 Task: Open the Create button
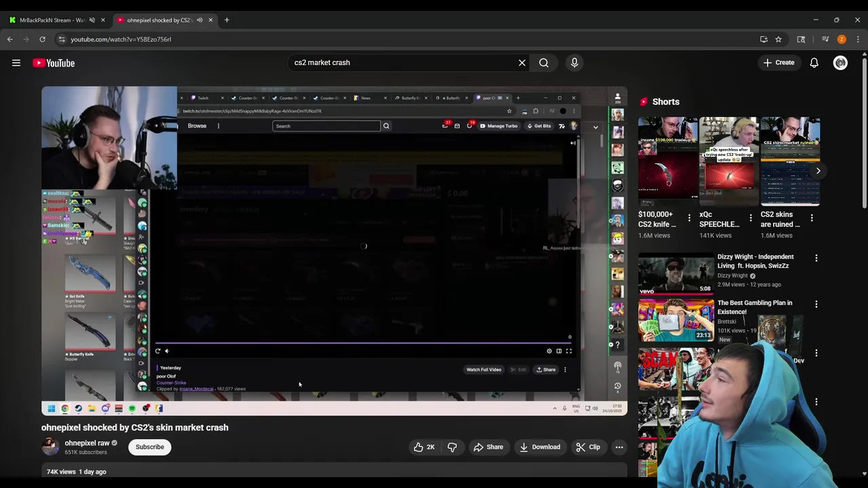click(778, 63)
